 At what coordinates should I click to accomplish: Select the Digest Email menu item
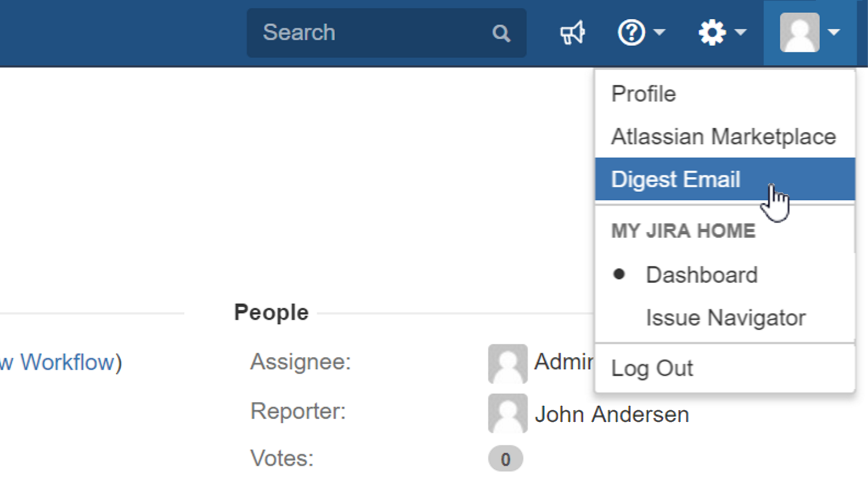click(675, 179)
